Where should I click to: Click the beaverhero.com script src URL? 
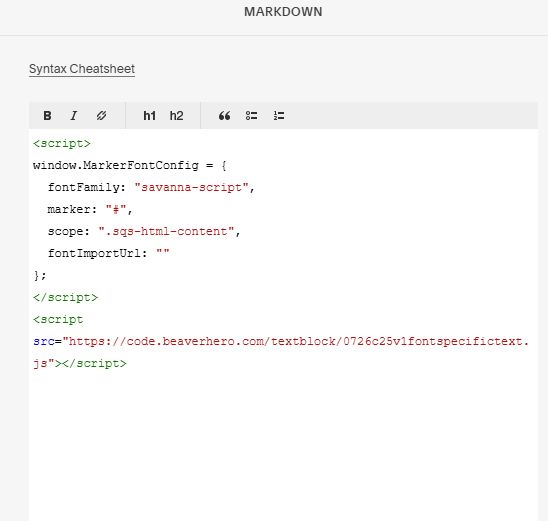point(296,341)
